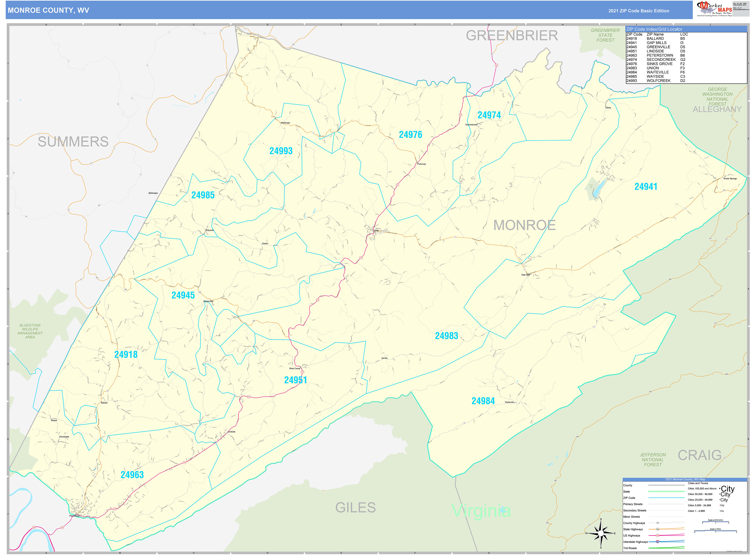The width and height of the screenshot is (756, 555).
Task: Click the Ballard town label on the map
Action: pos(104,403)
